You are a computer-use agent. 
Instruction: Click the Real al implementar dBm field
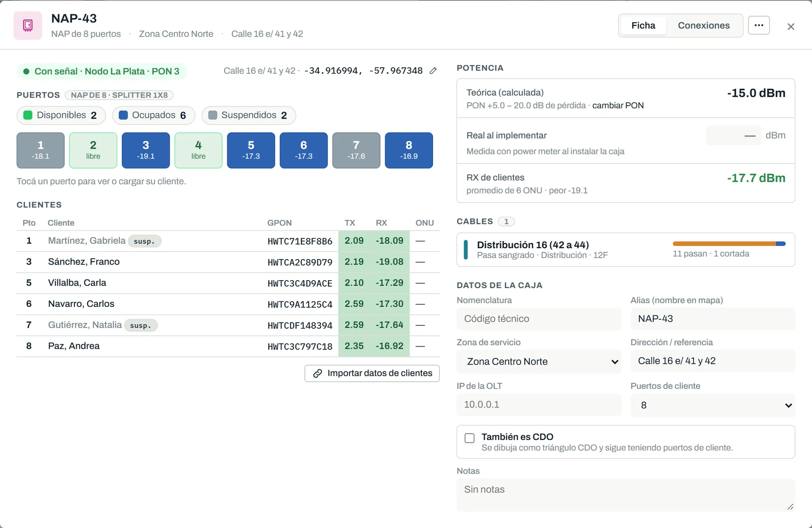coord(734,135)
